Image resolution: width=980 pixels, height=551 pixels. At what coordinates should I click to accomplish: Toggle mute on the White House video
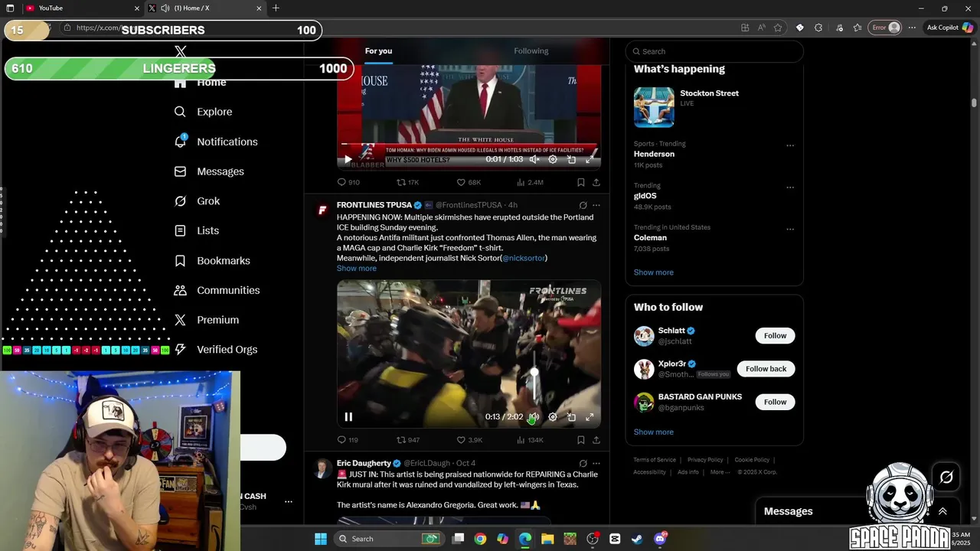click(534, 159)
